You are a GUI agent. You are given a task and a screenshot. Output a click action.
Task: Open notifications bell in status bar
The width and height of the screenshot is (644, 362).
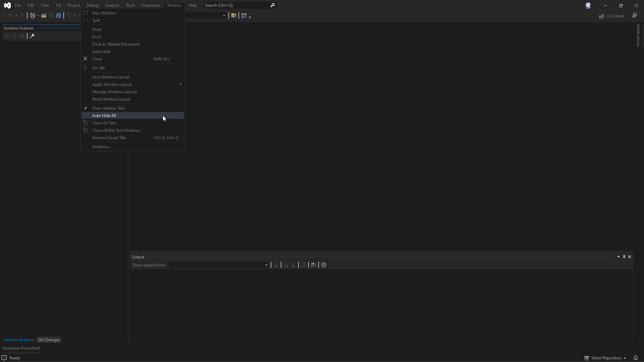[635, 358]
